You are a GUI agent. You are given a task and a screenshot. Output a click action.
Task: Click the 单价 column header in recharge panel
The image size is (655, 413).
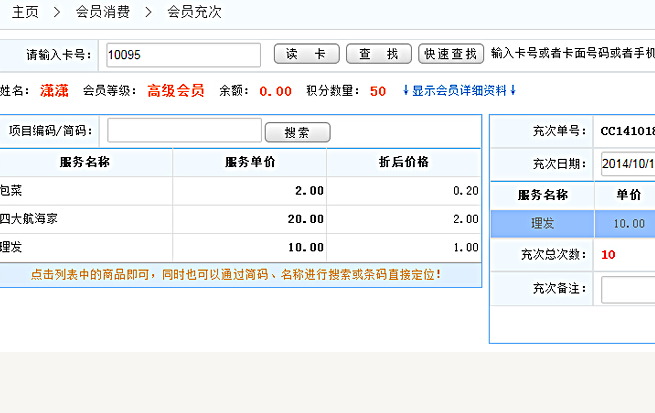[x=628, y=195]
